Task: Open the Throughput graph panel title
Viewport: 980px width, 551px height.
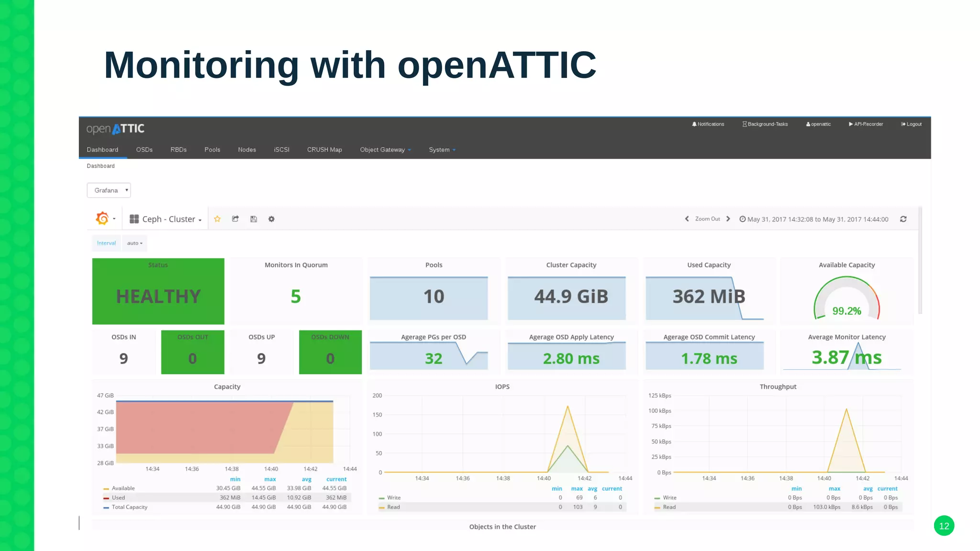Action: (x=778, y=386)
